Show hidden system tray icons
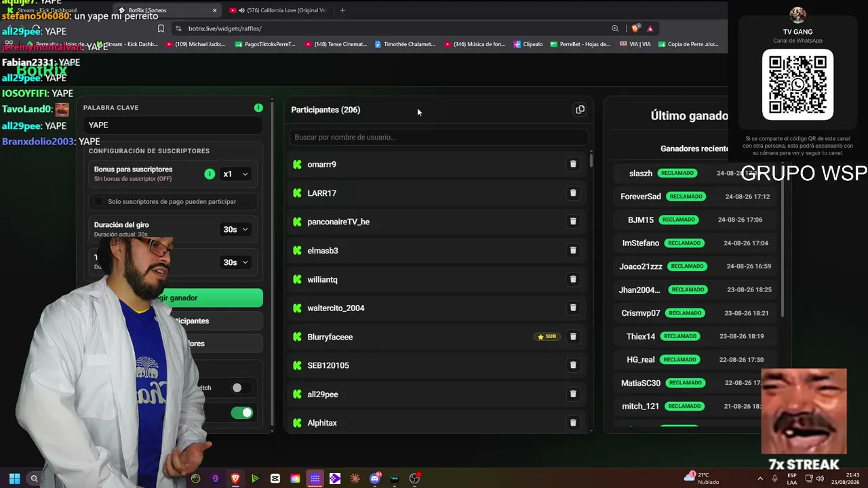 pos(760,479)
